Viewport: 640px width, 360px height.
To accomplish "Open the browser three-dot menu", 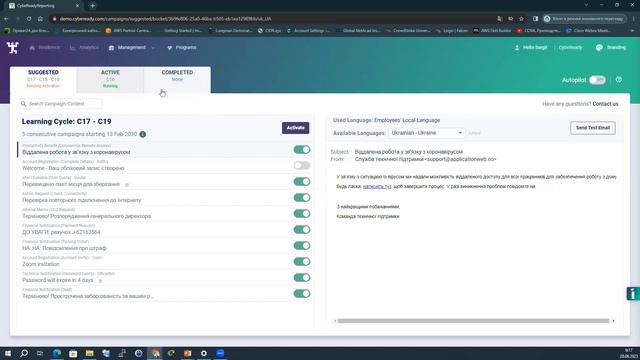I will tap(634, 19).
